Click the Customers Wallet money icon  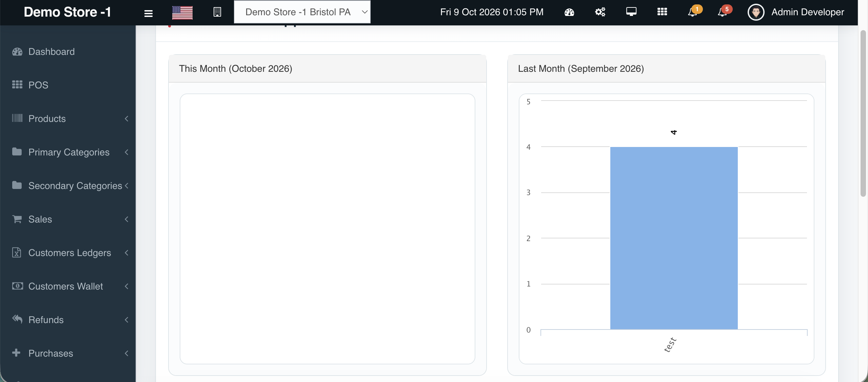(x=18, y=286)
